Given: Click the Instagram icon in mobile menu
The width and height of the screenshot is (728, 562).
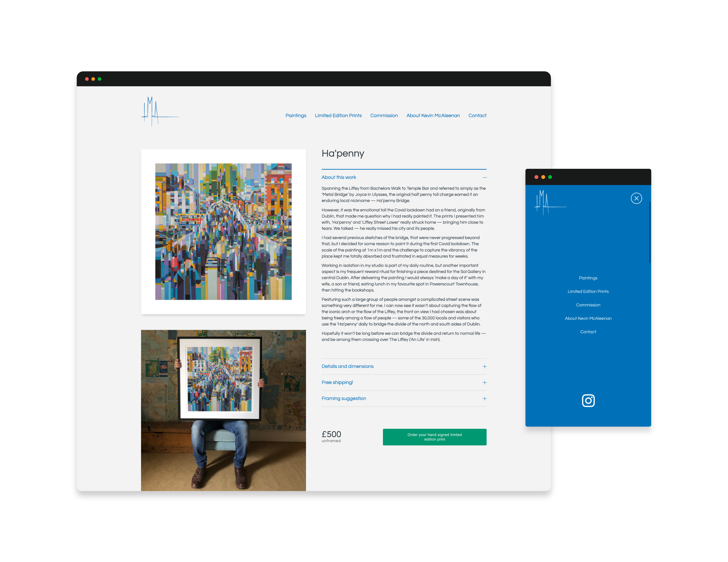Looking at the screenshot, I should click(588, 400).
